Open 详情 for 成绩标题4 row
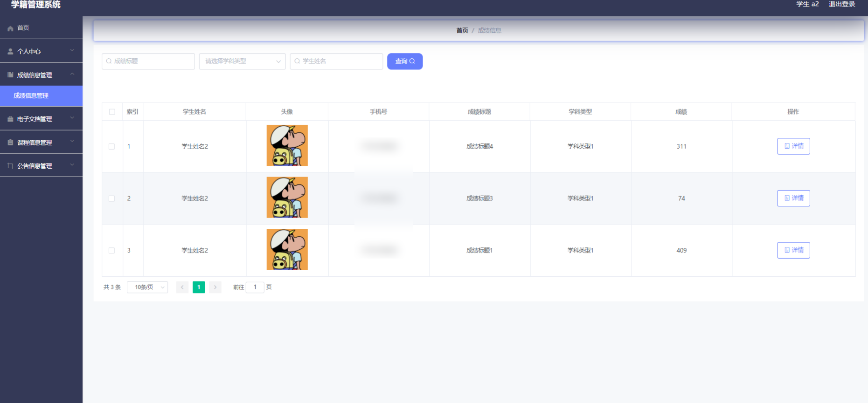 (793, 146)
